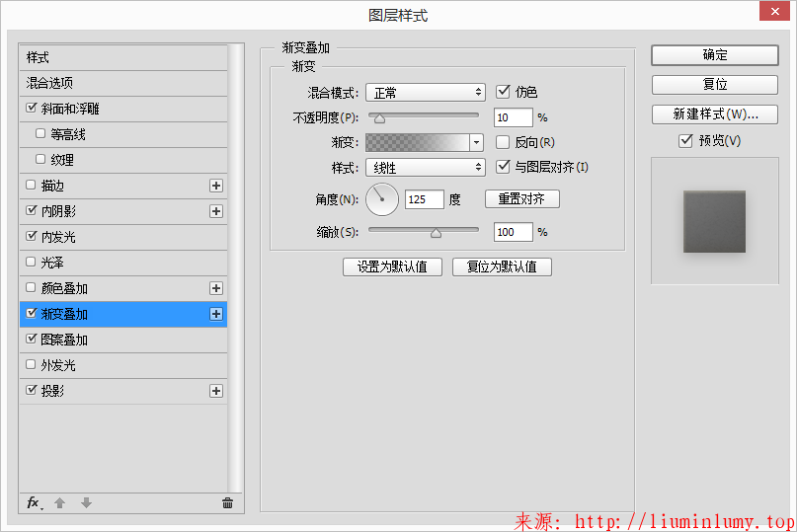Open the 混合模式 dropdown showing 正常
Viewport: 797px width, 532px height.
[x=426, y=93]
